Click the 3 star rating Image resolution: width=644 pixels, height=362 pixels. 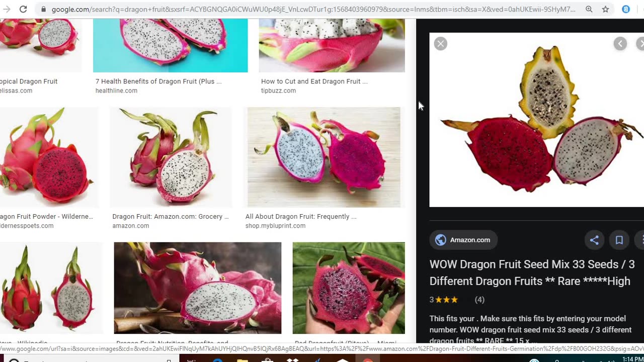click(444, 300)
